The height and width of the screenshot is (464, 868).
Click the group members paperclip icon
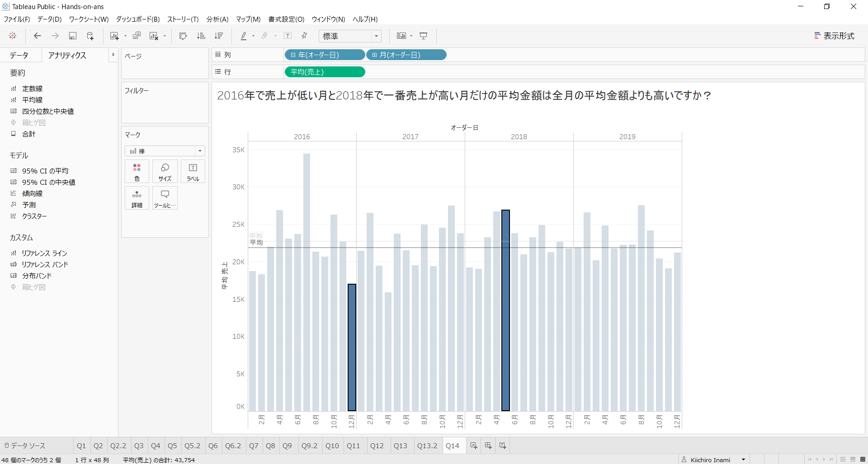point(265,36)
